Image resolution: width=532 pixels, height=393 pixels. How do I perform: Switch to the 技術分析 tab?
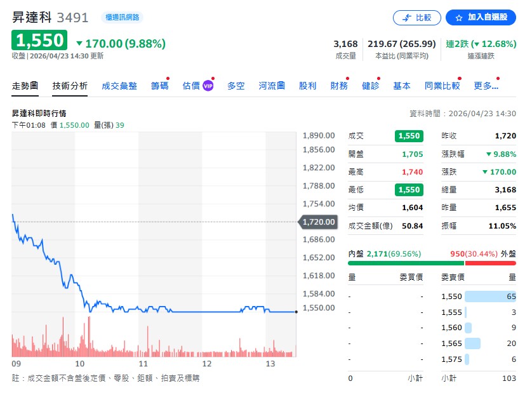(70, 86)
